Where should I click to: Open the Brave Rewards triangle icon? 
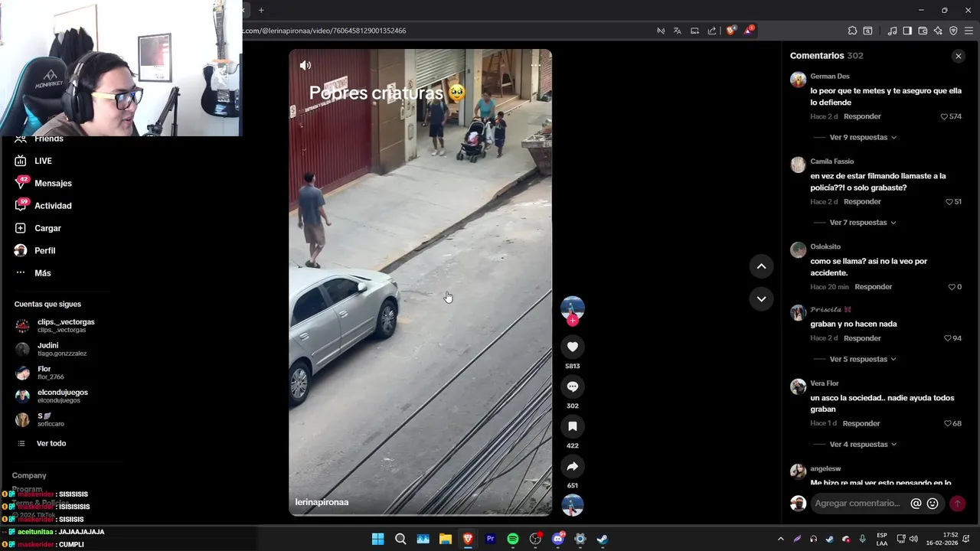pos(749,31)
